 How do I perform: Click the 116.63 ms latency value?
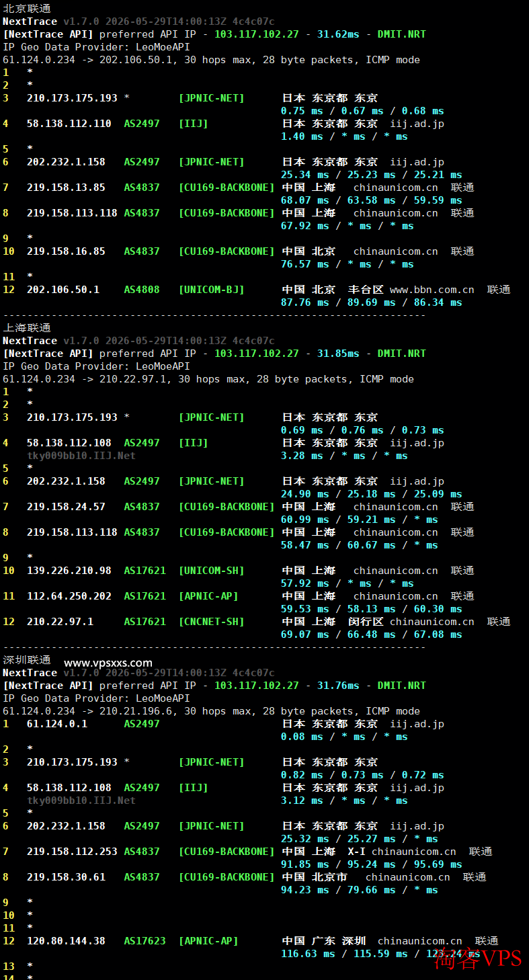(x=308, y=954)
